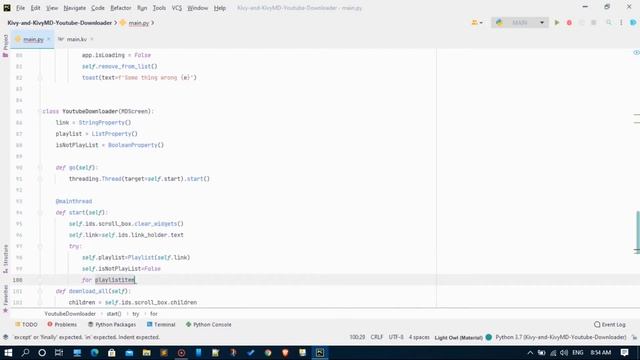Open the File menu
The width and height of the screenshot is (640, 360).
(x=20, y=8)
